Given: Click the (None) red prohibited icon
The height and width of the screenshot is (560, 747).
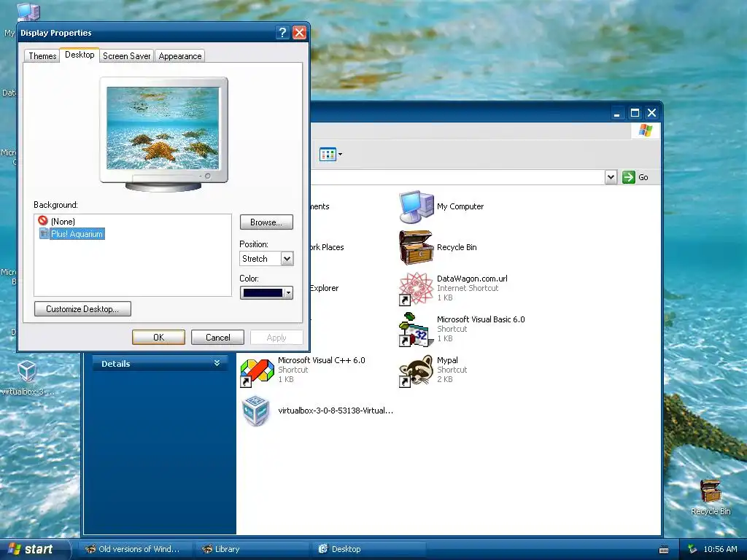Looking at the screenshot, I should [x=43, y=220].
